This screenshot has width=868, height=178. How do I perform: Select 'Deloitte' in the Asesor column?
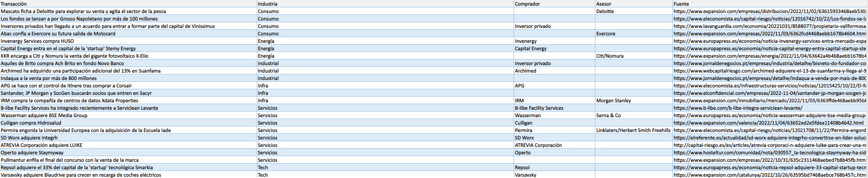tap(634, 11)
